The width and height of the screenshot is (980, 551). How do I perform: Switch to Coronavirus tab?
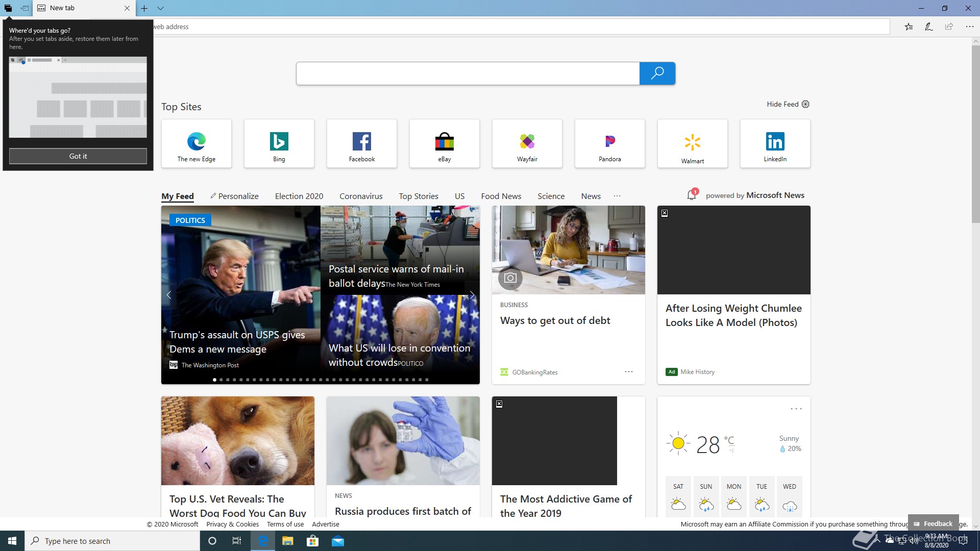point(361,196)
